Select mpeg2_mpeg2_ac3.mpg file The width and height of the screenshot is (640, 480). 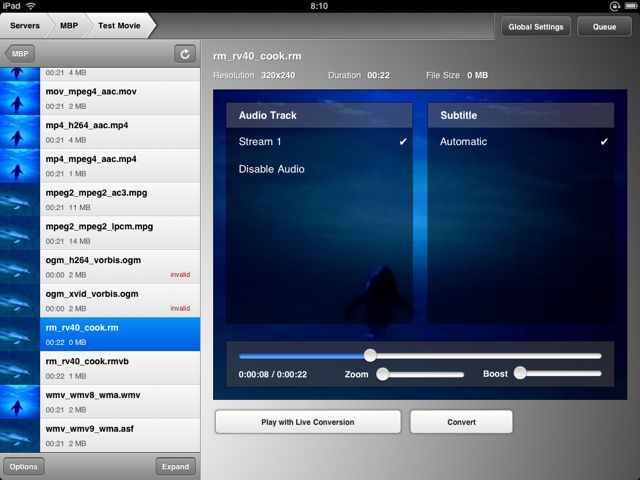(x=100, y=200)
